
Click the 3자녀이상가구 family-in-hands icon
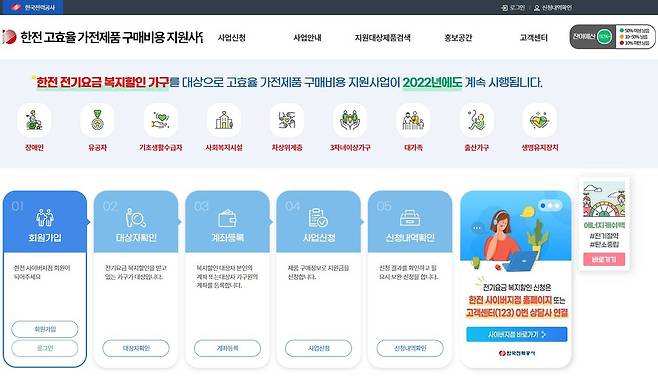pyautogui.click(x=350, y=120)
